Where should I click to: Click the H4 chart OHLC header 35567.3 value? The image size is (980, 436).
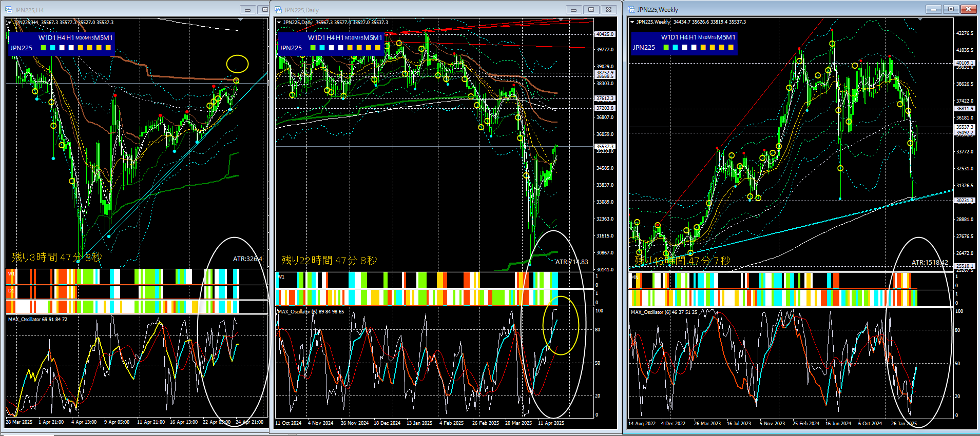[x=49, y=22]
